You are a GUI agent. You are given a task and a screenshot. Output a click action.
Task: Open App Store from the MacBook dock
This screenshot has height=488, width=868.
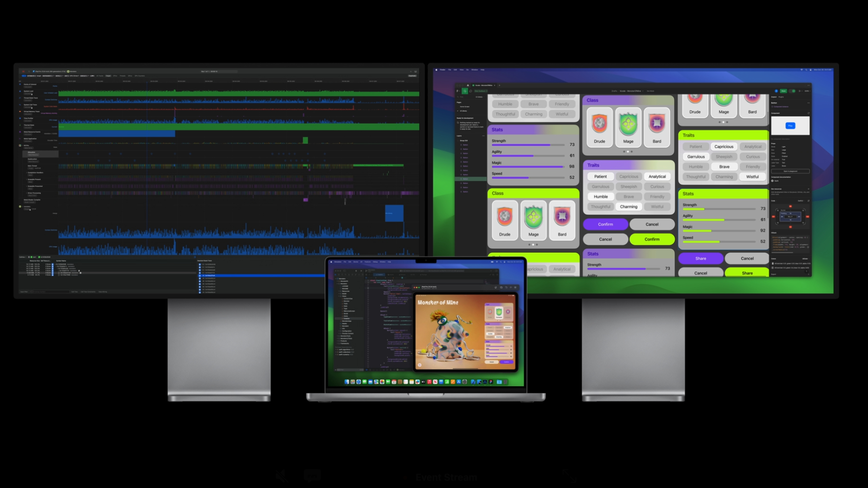point(458,382)
